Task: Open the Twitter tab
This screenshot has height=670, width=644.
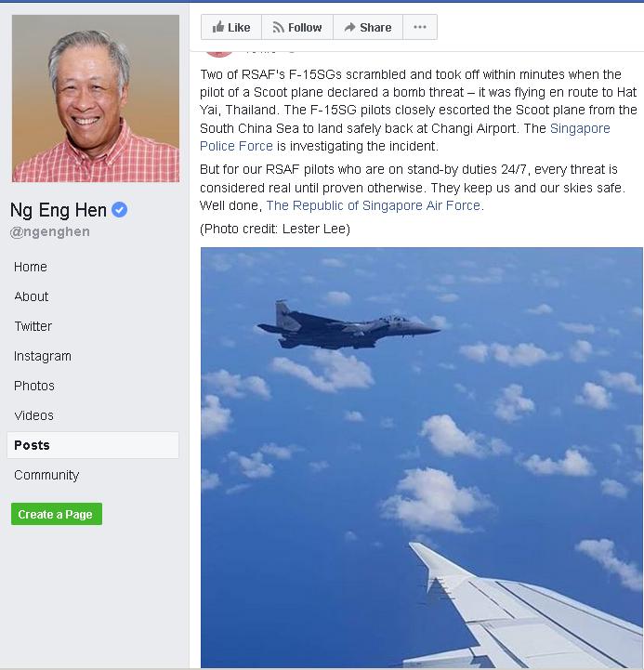Action: [33, 326]
